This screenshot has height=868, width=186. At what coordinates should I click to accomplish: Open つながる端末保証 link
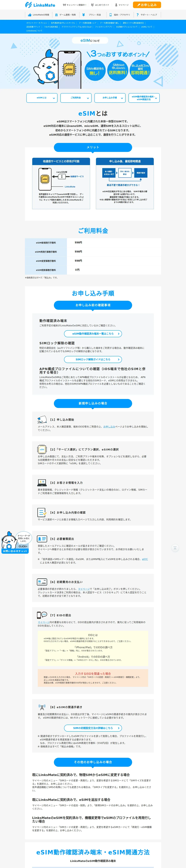pyautogui.click(x=51, y=27)
